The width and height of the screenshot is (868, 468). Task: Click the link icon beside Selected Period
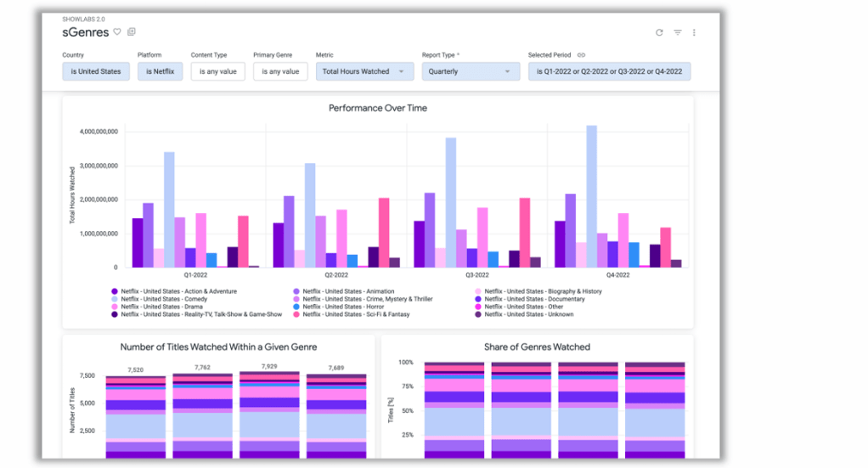click(x=581, y=55)
